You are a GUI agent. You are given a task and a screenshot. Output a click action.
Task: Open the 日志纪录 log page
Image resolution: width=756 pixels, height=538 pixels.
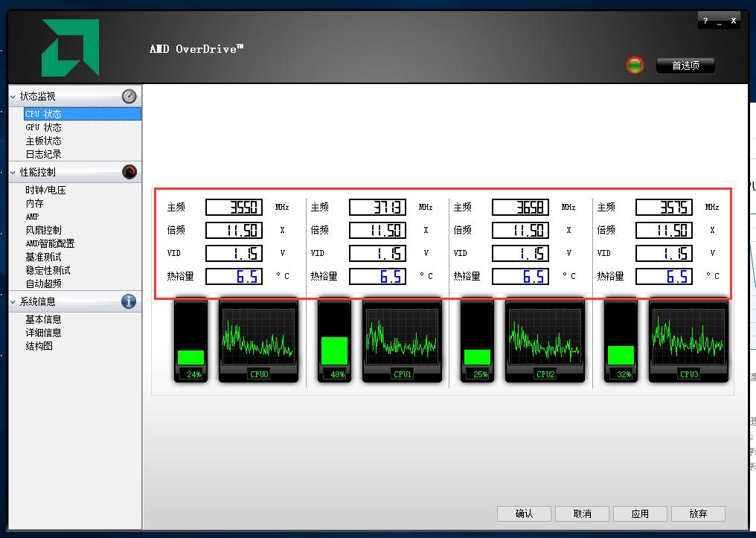pos(43,154)
